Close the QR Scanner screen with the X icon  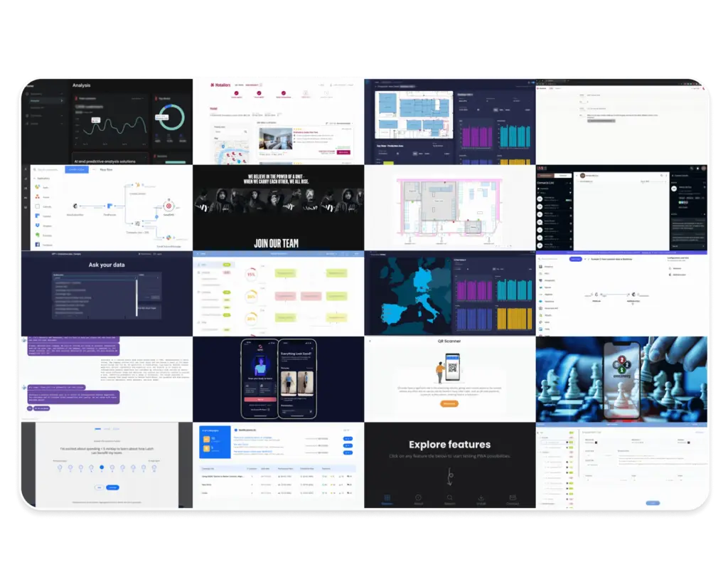pos(370,341)
